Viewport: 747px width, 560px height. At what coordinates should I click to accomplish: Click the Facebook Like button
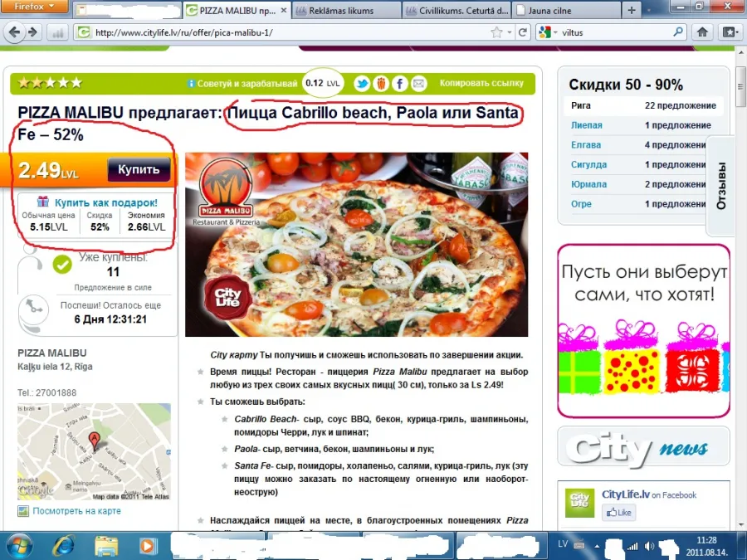point(618,513)
